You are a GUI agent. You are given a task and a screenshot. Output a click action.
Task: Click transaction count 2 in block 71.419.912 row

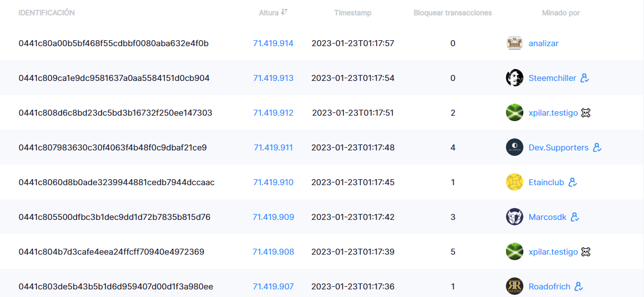point(453,112)
